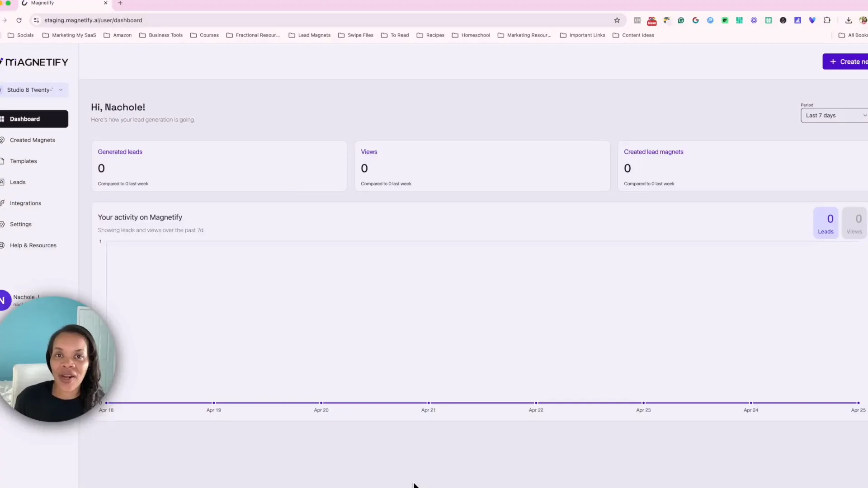Click the purple heart extension icon
The image size is (868, 488).
(x=812, y=20)
